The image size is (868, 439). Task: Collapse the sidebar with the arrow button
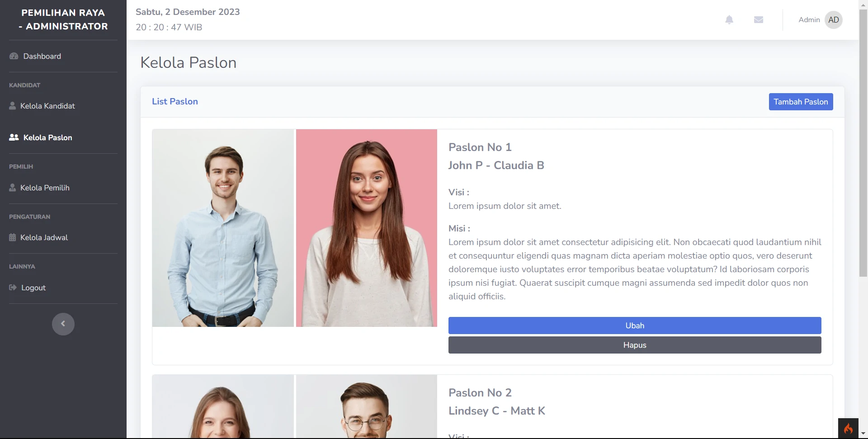[63, 324]
